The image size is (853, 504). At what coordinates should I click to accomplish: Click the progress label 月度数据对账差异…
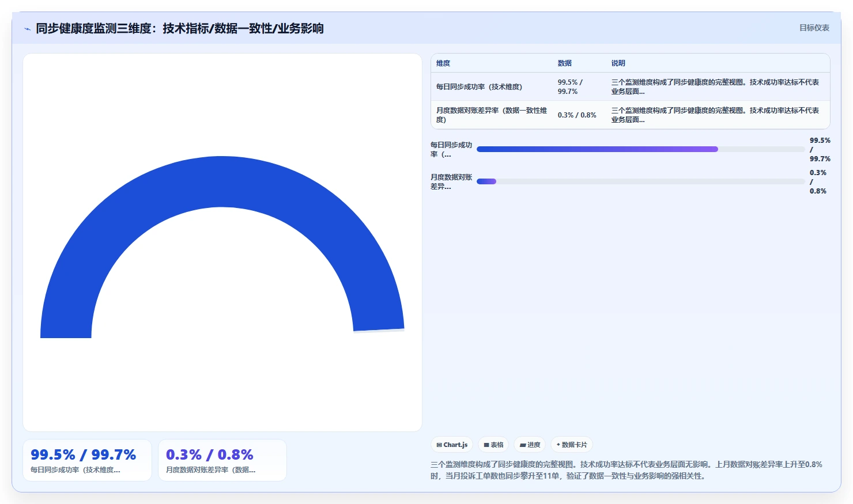tap(451, 182)
